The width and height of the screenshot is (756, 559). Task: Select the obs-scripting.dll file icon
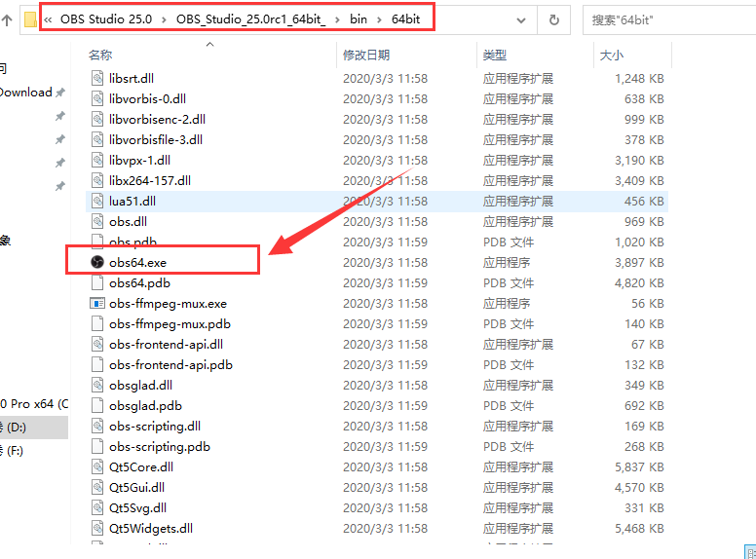pos(97,426)
